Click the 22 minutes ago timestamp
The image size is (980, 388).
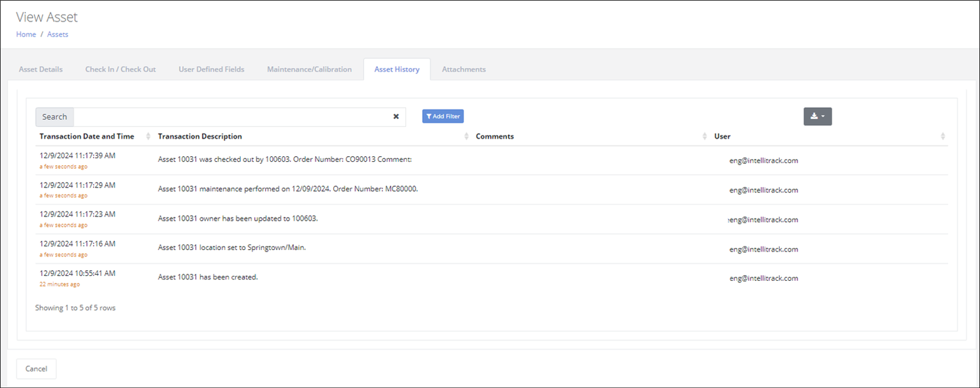pos(59,284)
